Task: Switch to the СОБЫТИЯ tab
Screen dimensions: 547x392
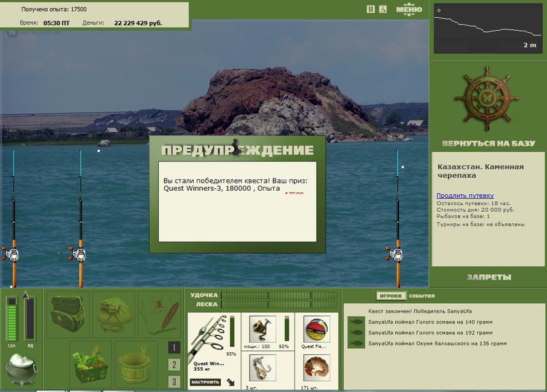Action: coord(422,296)
